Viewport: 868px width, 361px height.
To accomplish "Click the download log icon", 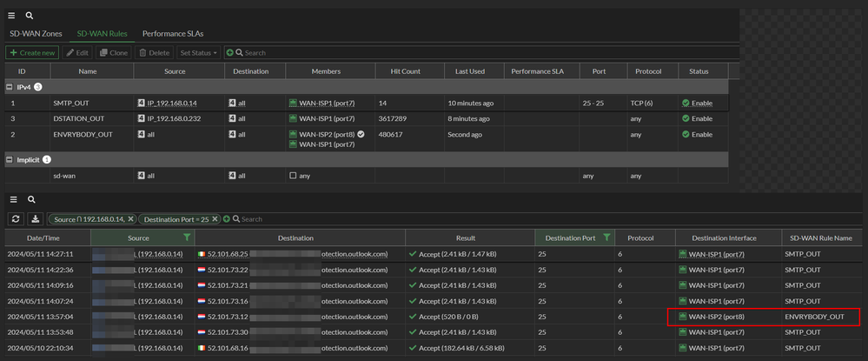I will tap(36, 219).
